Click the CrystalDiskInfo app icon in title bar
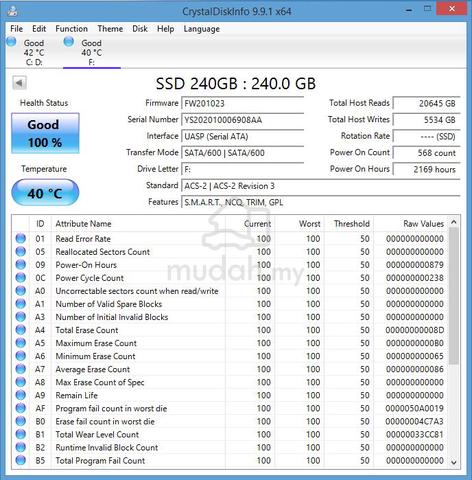This screenshot has height=480, width=472. [13, 11]
